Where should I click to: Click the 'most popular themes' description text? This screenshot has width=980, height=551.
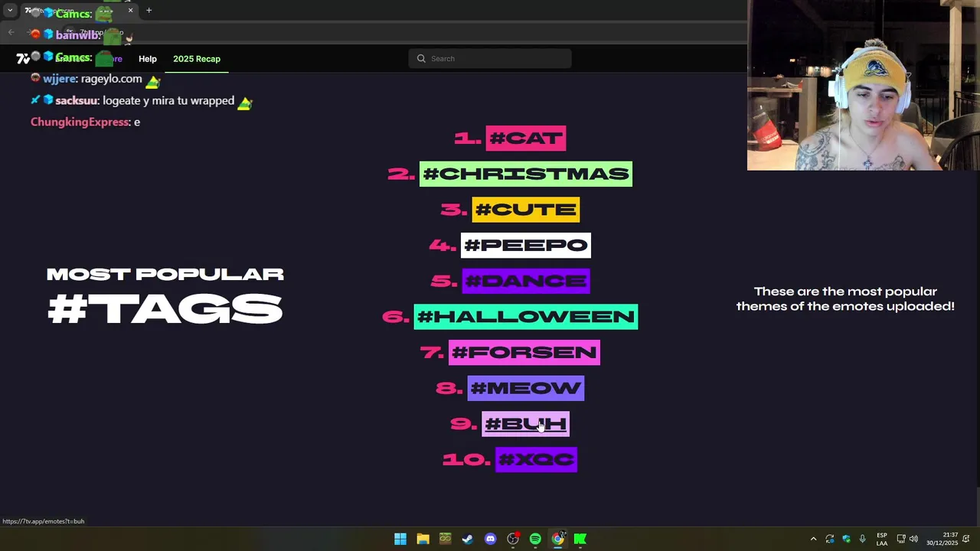pos(845,299)
